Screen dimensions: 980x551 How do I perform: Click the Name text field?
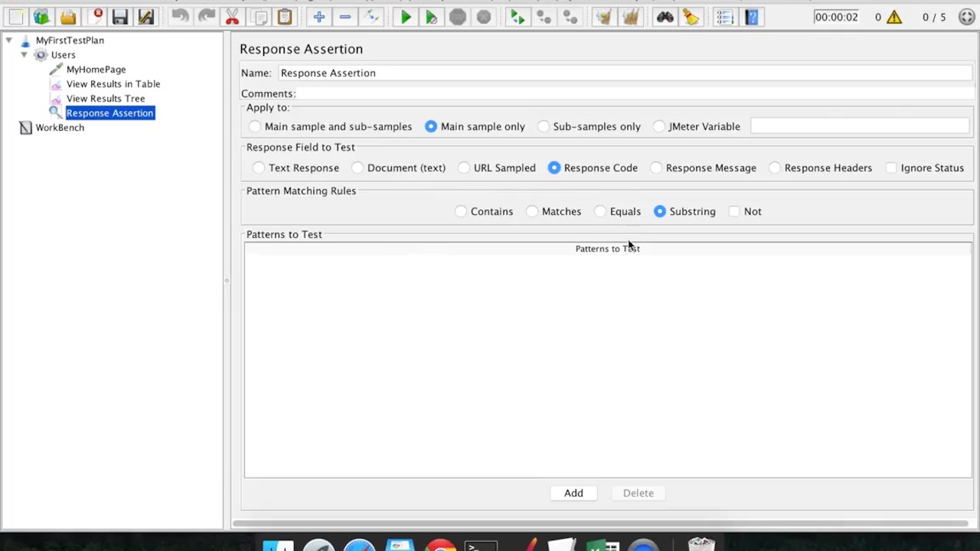pos(624,73)
